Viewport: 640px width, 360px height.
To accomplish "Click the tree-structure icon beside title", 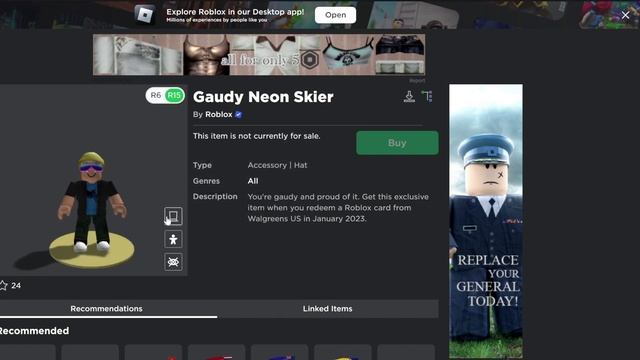I will (x=427, y=96).
